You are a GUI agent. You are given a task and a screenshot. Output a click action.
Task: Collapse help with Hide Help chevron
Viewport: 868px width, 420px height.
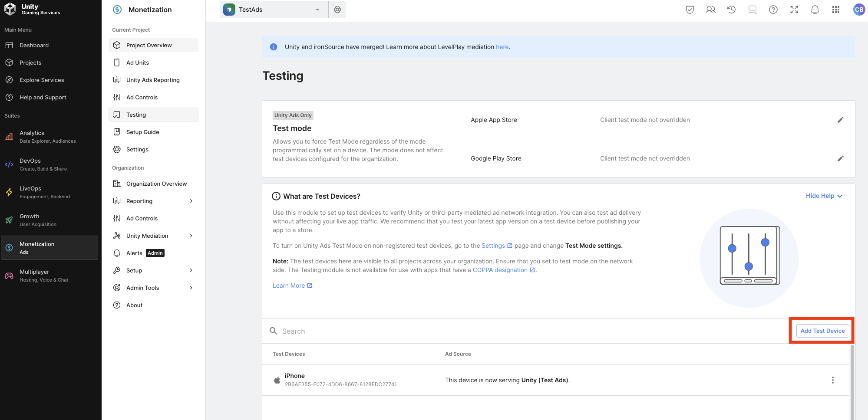point(824,196)
